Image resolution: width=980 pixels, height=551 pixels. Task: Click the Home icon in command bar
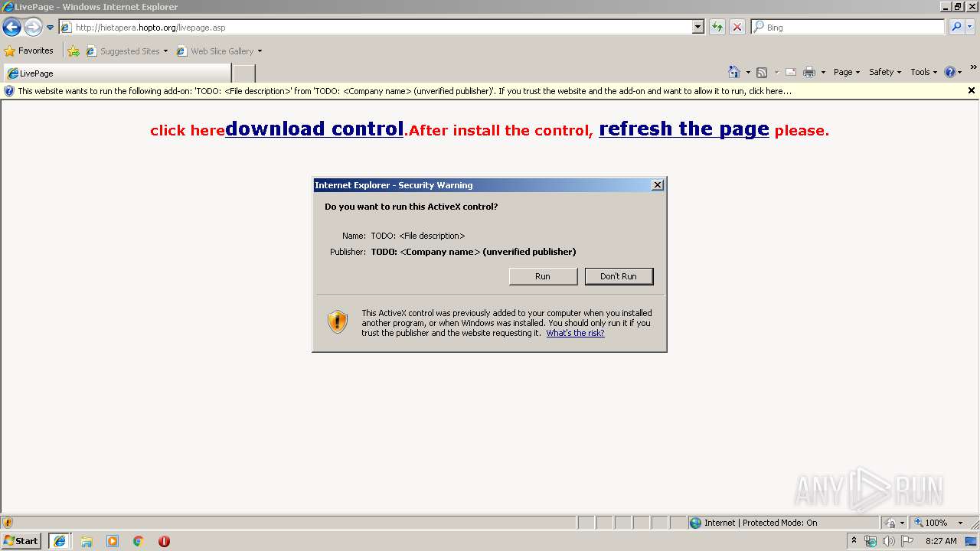[x=733, y=72]
